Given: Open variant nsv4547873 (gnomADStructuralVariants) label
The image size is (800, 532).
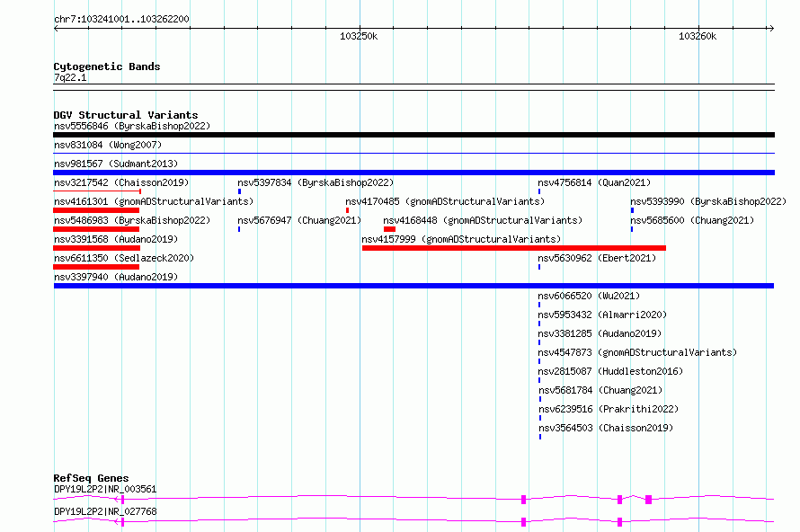Looking at the screenshot, I should click(x=637, y=352).
